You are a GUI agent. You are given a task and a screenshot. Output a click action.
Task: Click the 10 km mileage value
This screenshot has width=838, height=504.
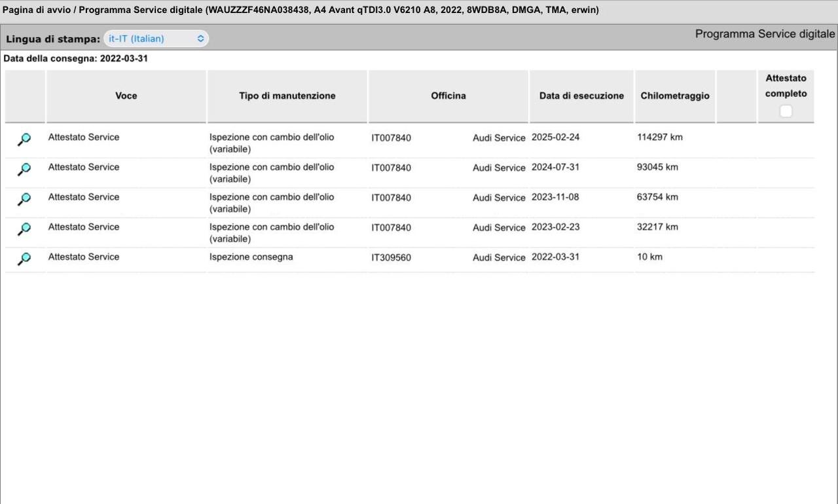pyautogui.click(x=649, y=257)
